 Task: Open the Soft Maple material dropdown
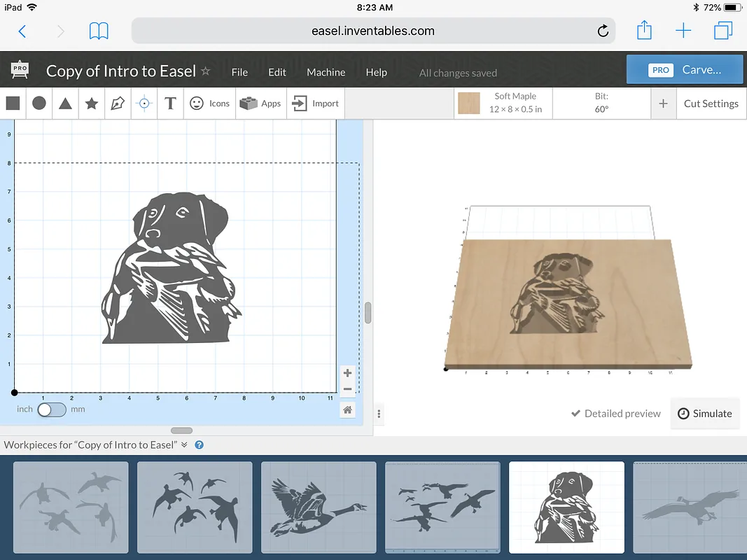coord(503,104)
